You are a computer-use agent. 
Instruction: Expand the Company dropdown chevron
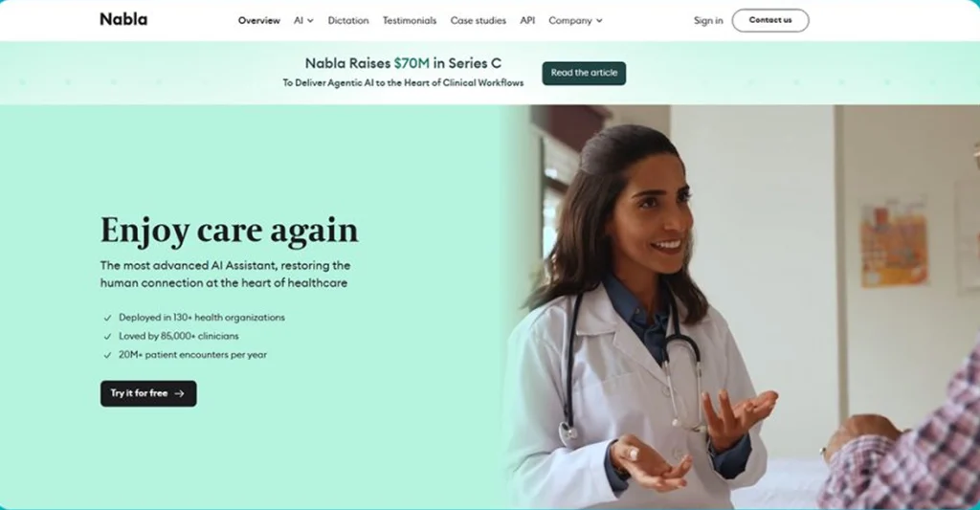click(599, 21)
